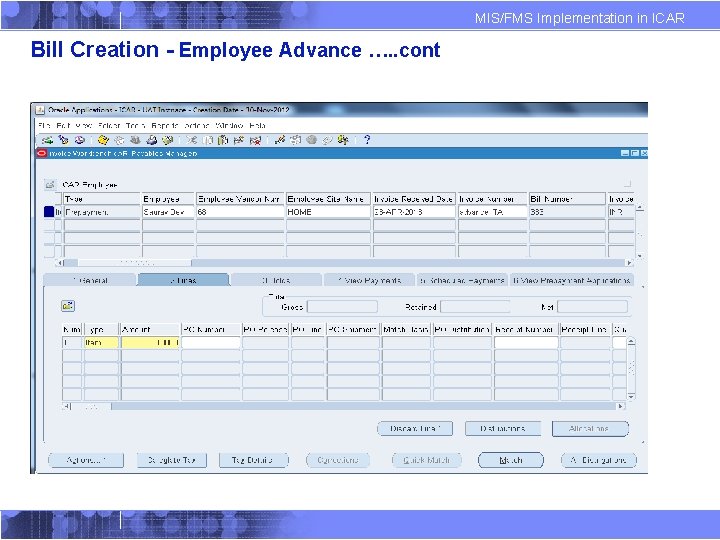Open the View menu

84,125
